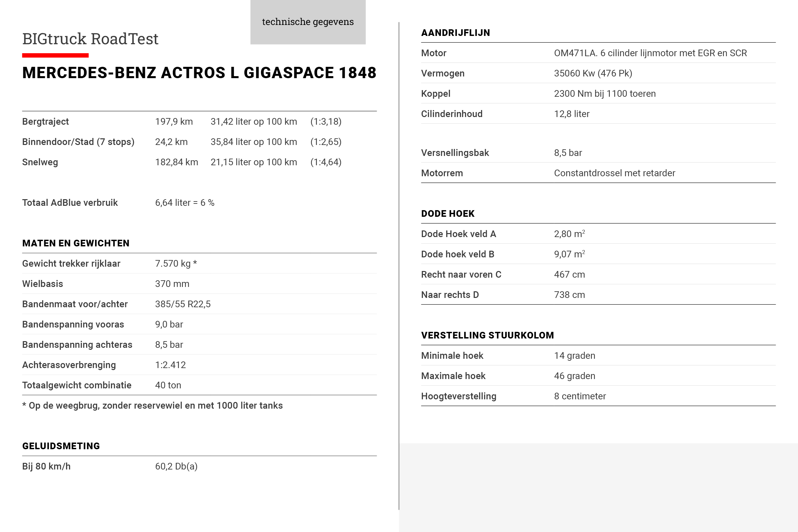Select the ratio '(1:2,65)'

tap(326, 142)
